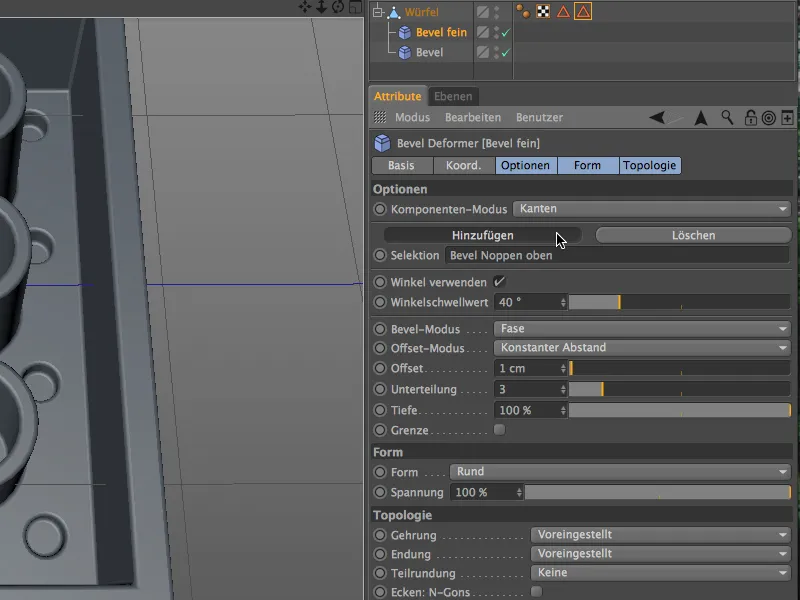
Task: Enable the Grenze checkbox
Action: point(499,430)
